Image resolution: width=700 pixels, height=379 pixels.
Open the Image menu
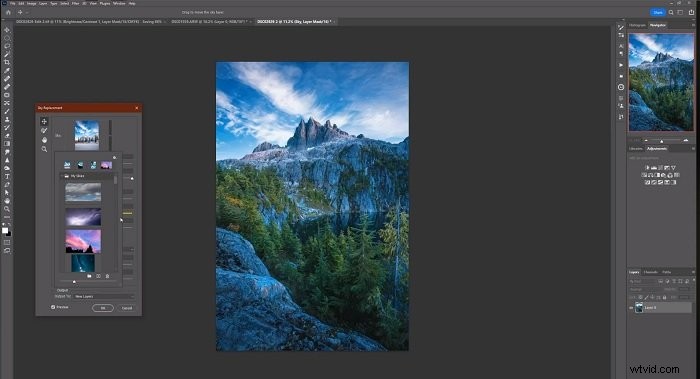click(x=32, y=3)
